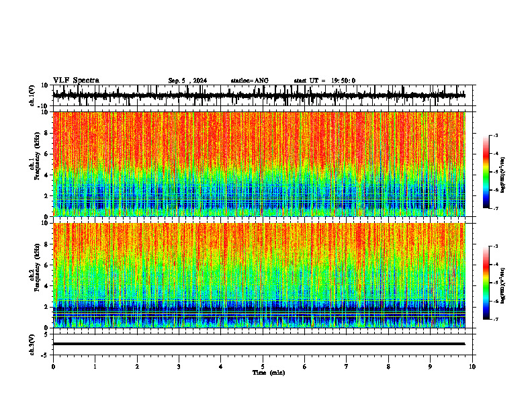Click the ch.2 spectrogram color bar
This screenshot has height=411, width=532.
coord(486,283)
